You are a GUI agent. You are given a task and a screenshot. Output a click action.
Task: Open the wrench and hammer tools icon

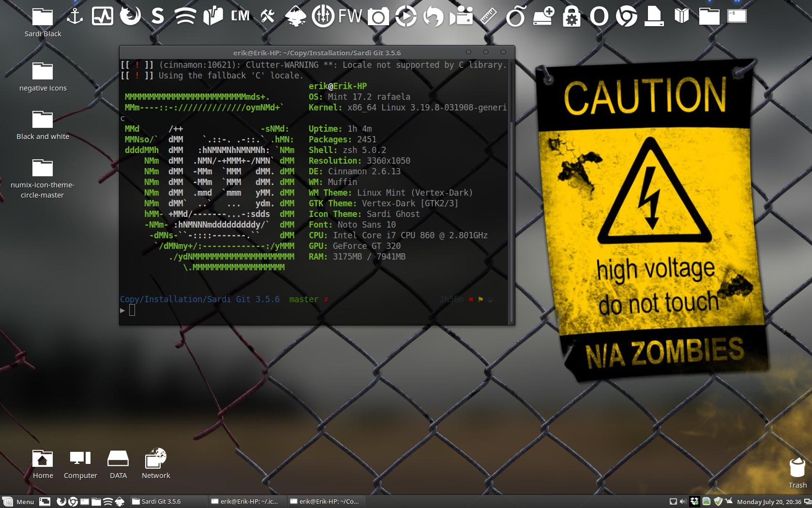pos(268,16)
